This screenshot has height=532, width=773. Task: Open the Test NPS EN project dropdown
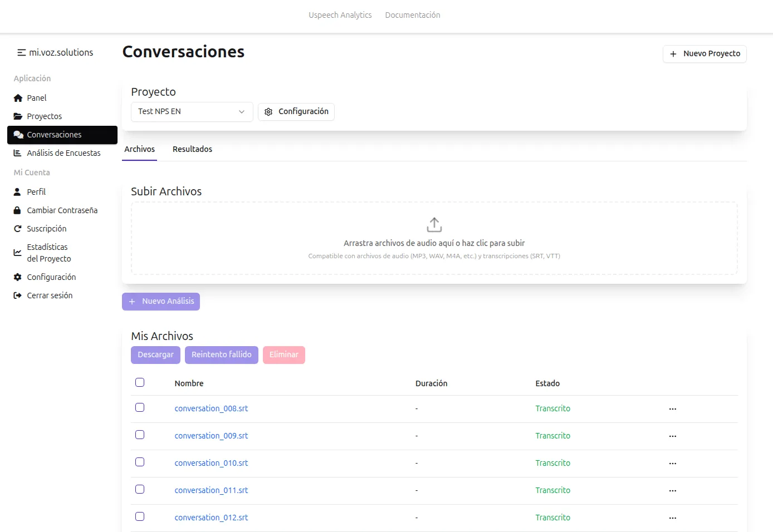[192, 111]
